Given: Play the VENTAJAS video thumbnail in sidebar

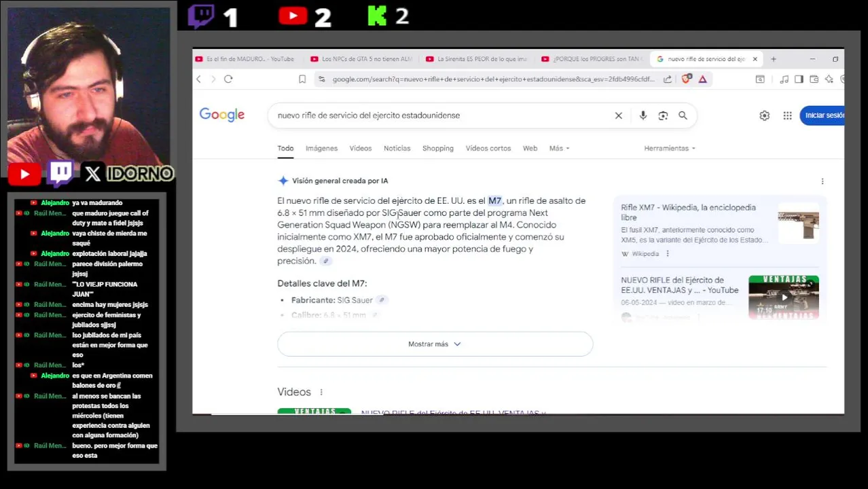Looking at the screenshot, I should click(784, 297).
